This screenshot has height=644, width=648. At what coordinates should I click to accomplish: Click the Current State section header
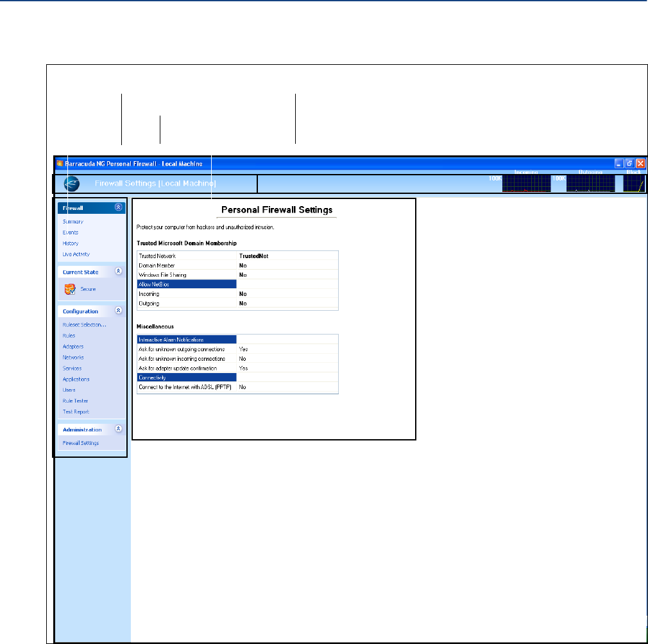pyautogui.click(x=92, y=272)
